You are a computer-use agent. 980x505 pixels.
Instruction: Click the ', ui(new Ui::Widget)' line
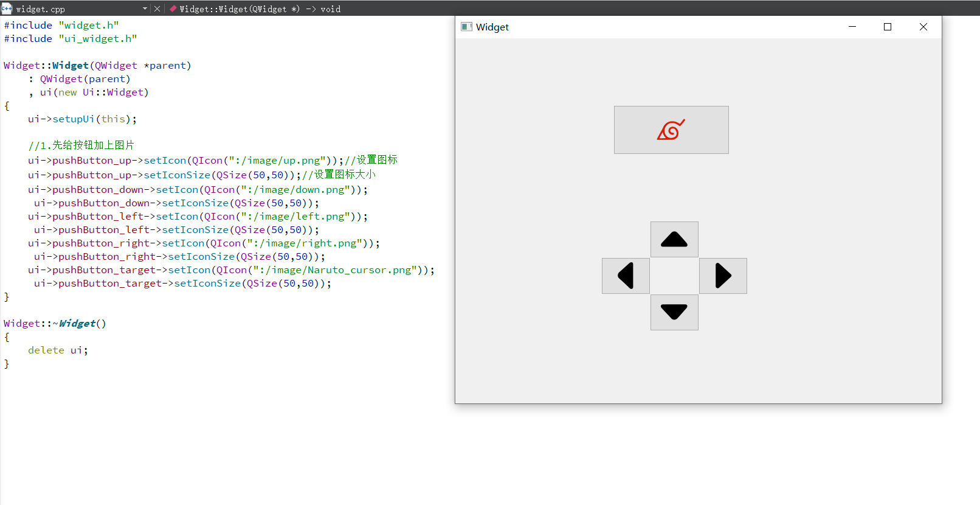(88, 92)
